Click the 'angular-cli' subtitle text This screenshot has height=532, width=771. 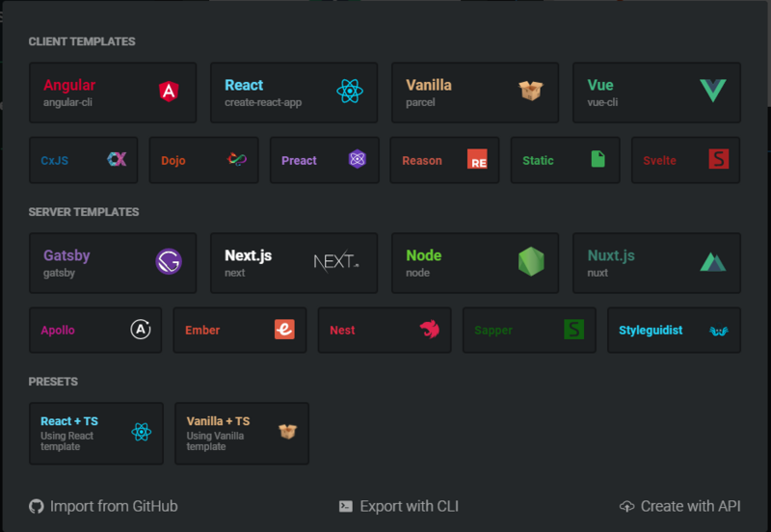click(x=67, y=103)
